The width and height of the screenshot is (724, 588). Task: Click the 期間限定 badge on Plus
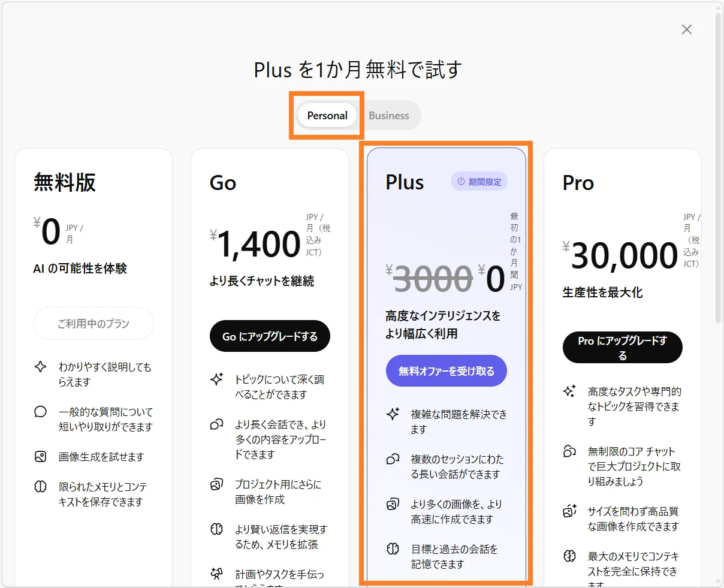click(x=479, y=182)
